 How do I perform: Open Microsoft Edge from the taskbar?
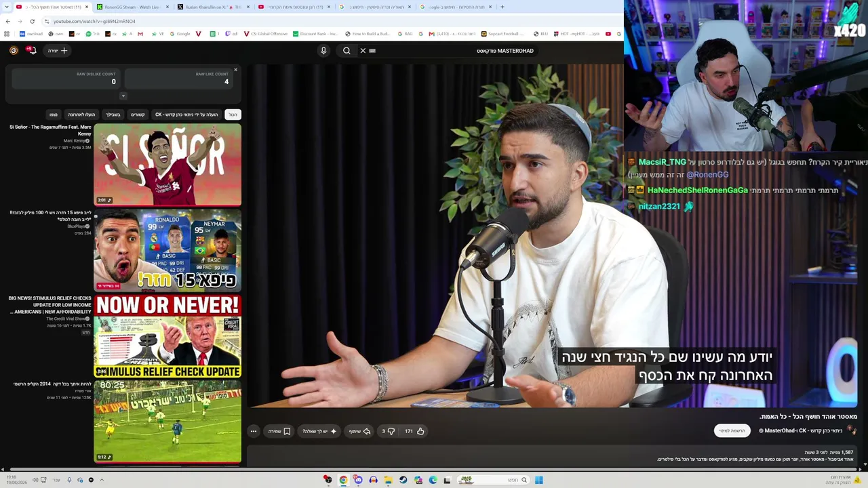coord(433,480)
